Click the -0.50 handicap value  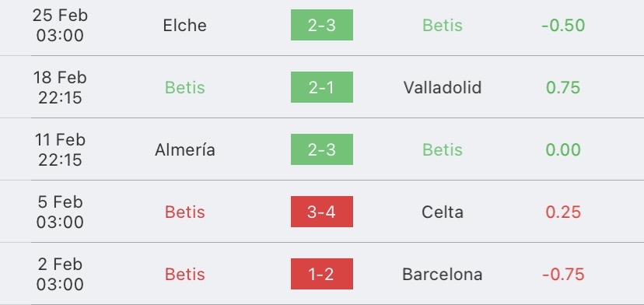coord(563,26)
